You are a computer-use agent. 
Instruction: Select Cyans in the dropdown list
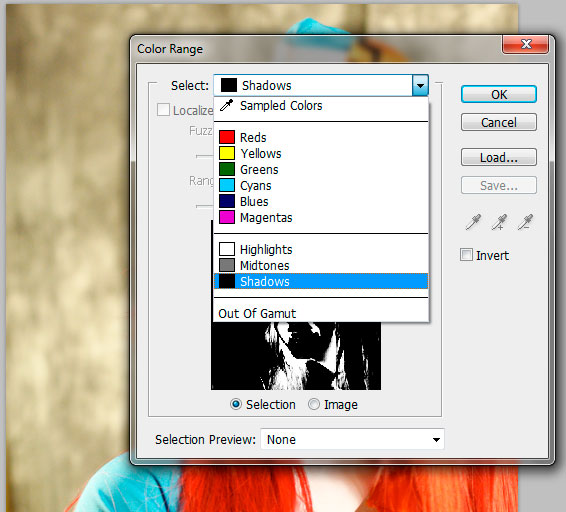(x=321, y=186)
